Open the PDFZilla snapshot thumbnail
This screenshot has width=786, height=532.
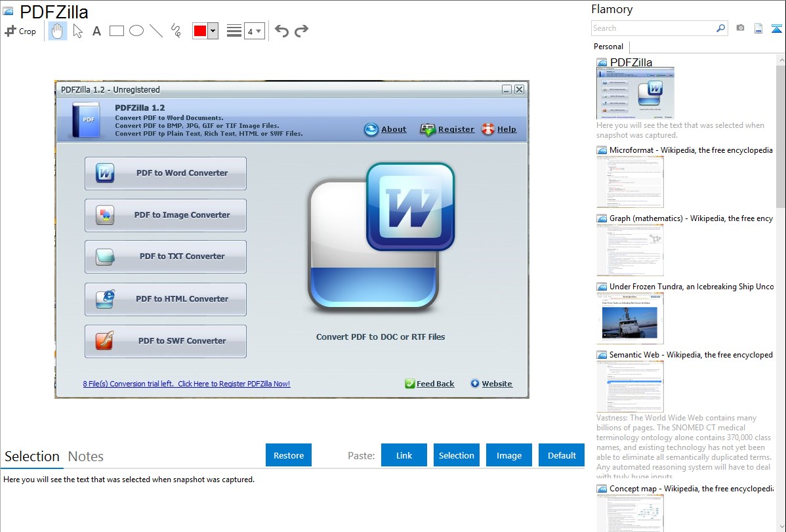[635, 93]
